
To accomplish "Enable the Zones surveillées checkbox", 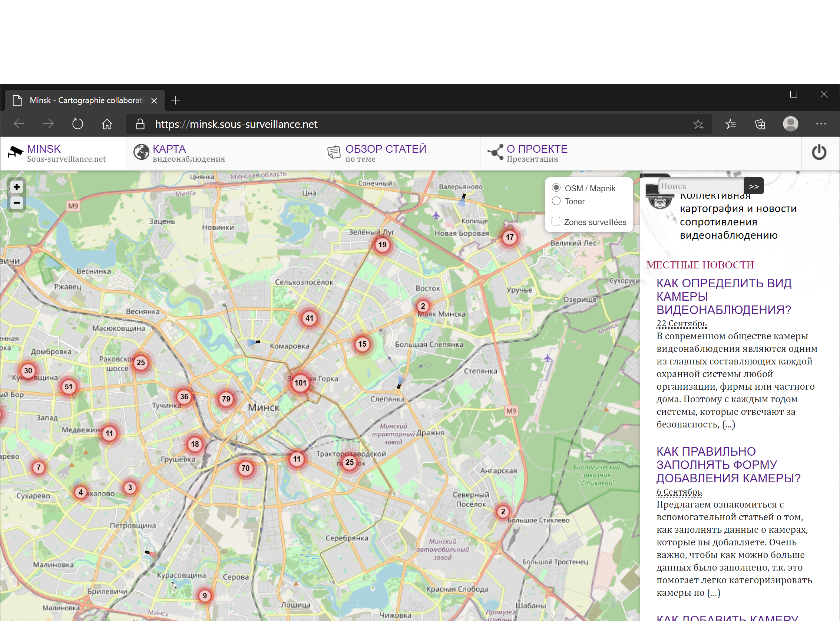I will (x=556, y=221).
